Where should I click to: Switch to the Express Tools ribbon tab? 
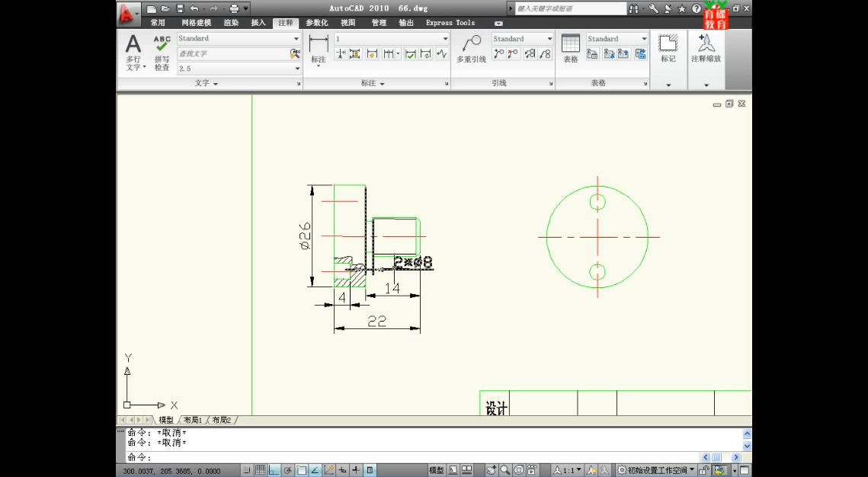[x=450, y=23]
